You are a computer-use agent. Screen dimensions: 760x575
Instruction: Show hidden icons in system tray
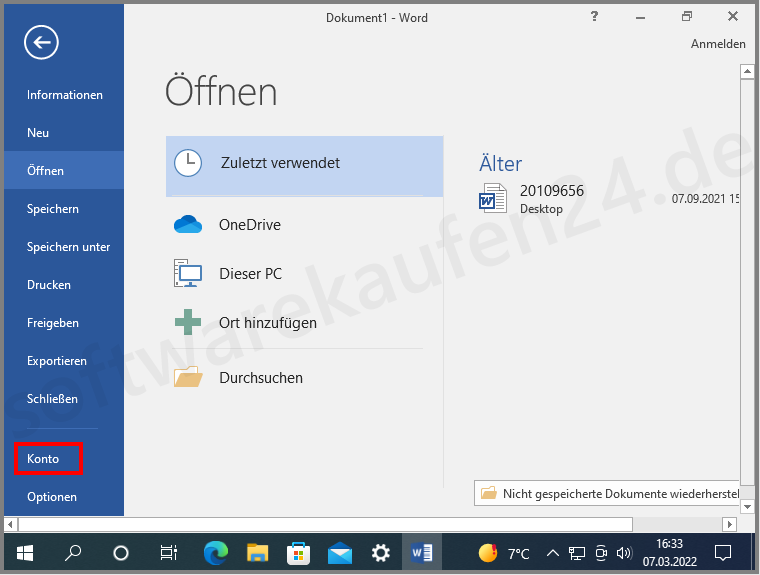coord(552,552)
